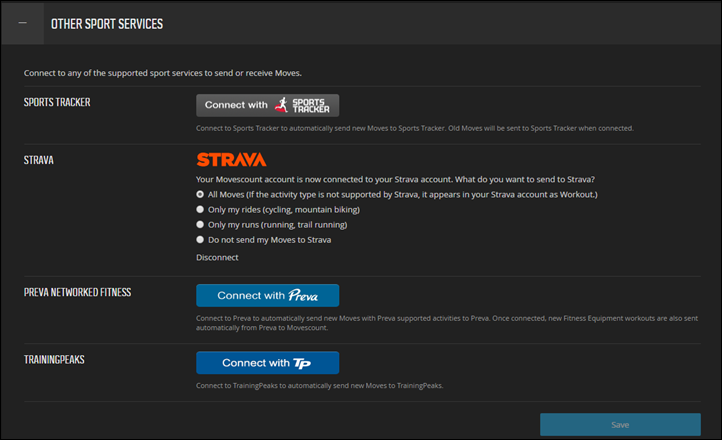Click the Preva script logo
The image size is (722, 440).
303,296
